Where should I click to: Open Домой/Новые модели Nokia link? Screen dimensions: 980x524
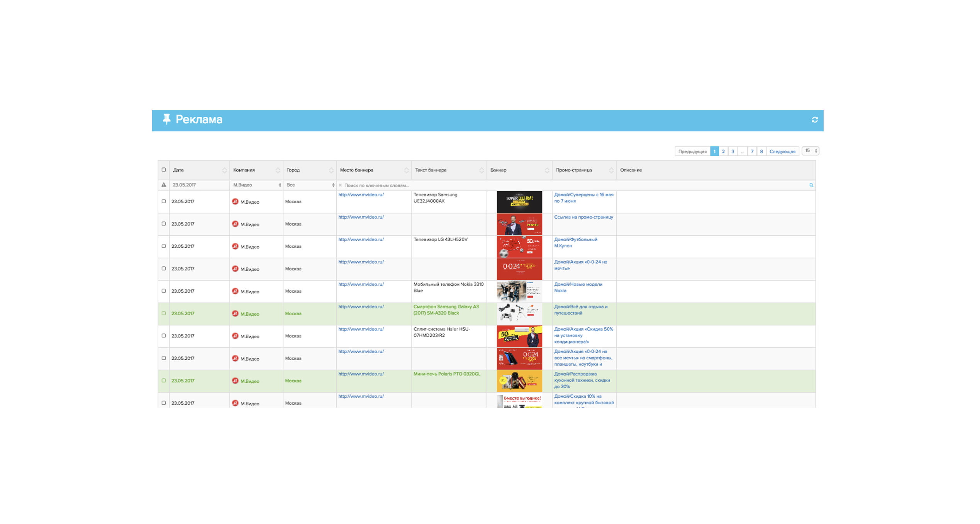578,288
